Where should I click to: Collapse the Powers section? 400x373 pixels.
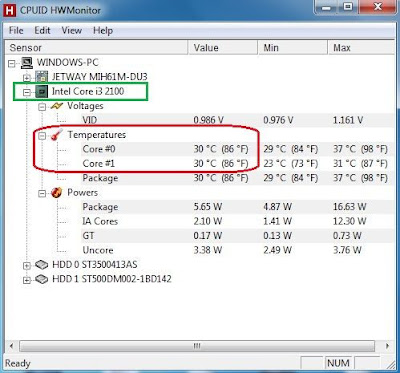pos(42,194)
